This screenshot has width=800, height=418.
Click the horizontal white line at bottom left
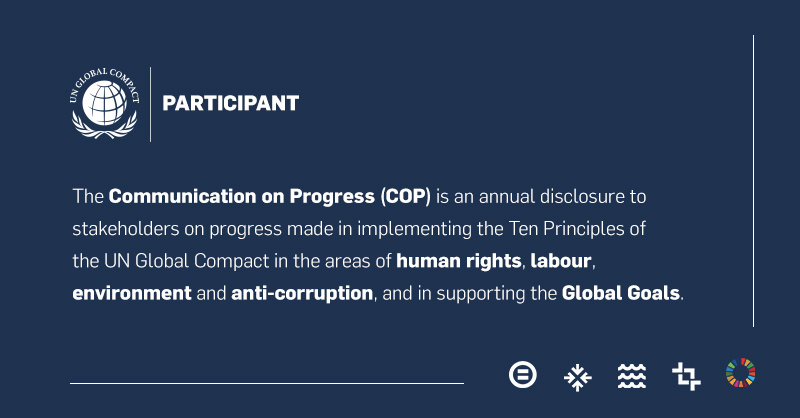coord(266,382)
